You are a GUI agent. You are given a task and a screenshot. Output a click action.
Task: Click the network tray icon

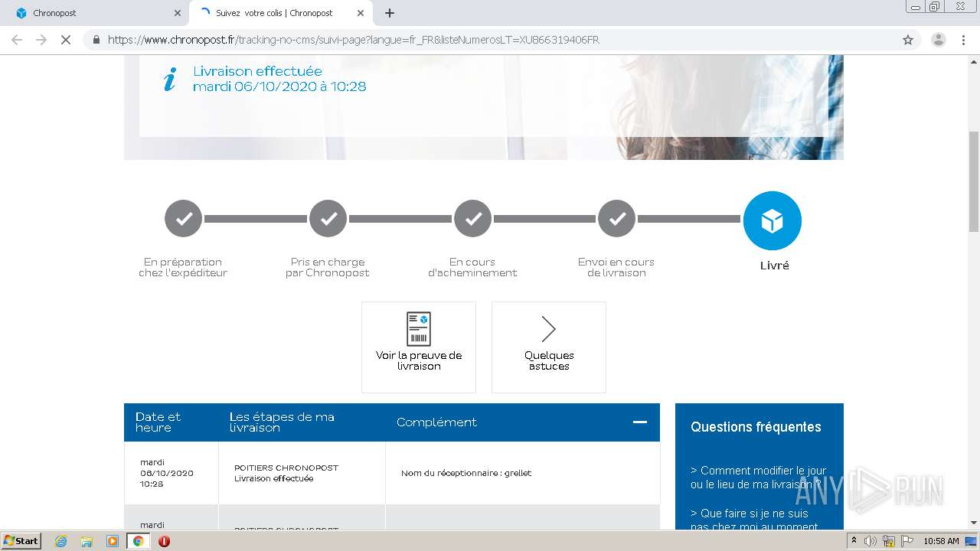click(889, 541)
